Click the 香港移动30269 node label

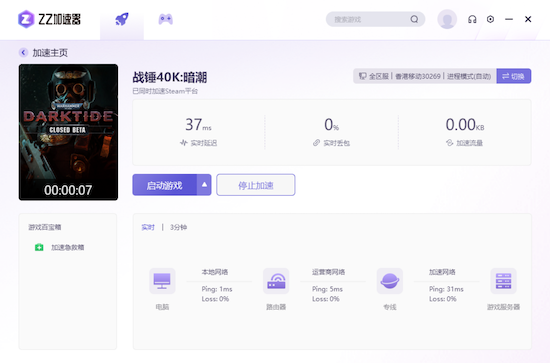(418, 76)
